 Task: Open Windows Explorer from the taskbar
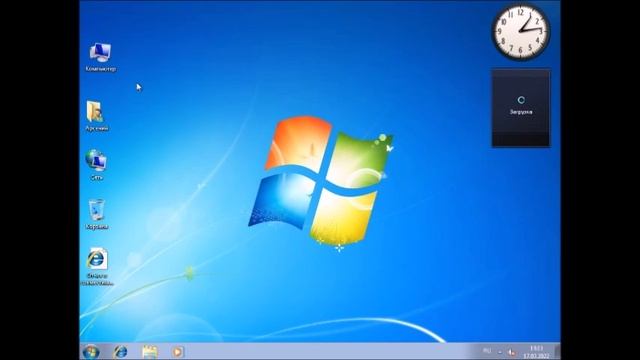(149, 351)
